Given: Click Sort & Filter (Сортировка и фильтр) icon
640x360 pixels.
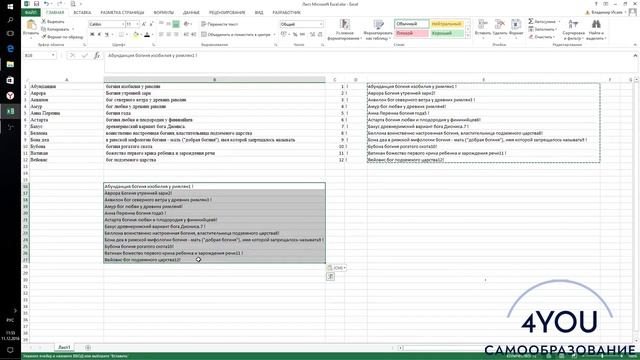Looking at the screenshot, I should [x=573, y=24].
